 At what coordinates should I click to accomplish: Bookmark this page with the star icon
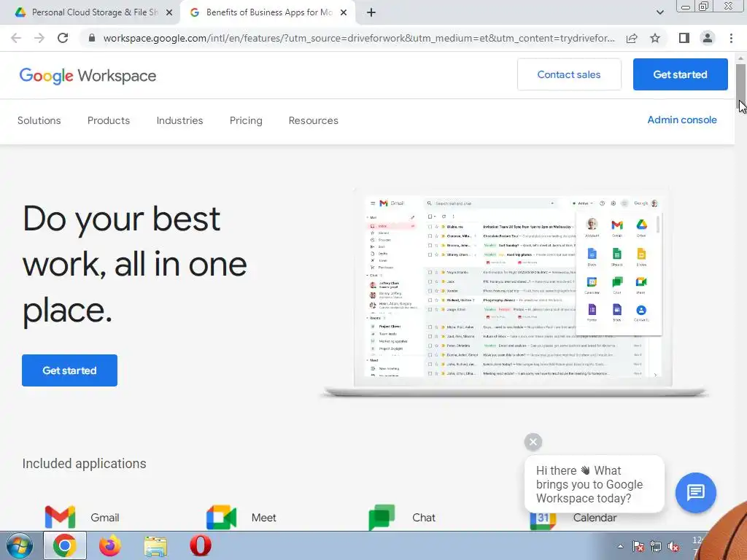tap(655, 38)
